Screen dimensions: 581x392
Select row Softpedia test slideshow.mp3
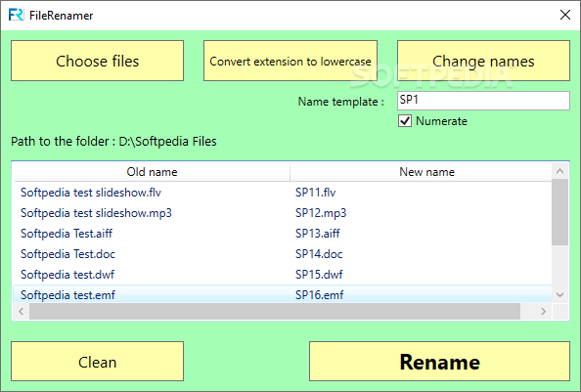pos(283,213)
